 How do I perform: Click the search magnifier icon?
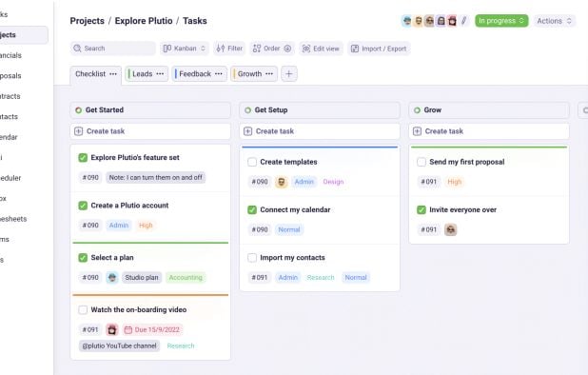click(77, 49)
